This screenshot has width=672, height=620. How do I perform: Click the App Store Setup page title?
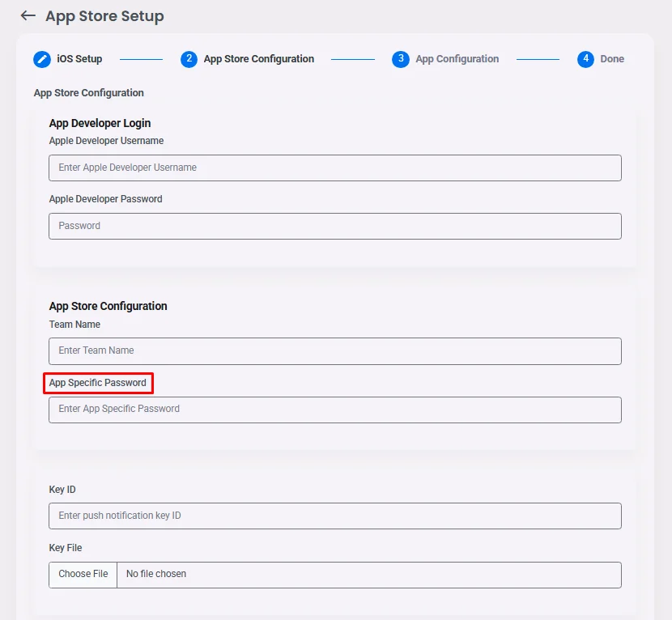coord(104,16)
